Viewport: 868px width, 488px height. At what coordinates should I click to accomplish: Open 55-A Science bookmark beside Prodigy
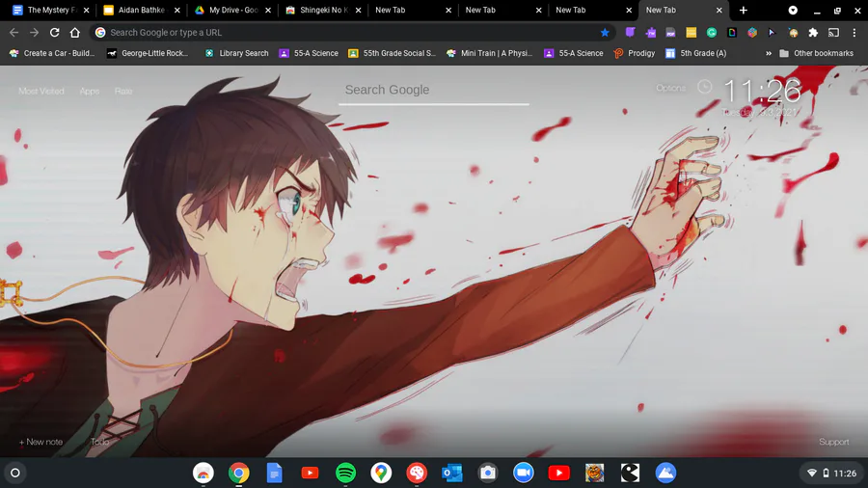[x=574, y=53]
